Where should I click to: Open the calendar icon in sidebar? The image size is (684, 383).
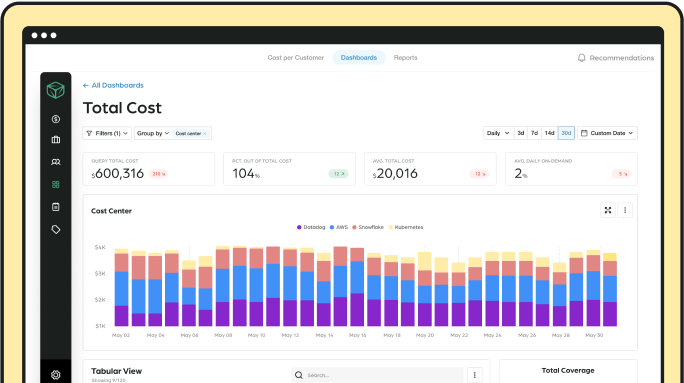tap(55, 207)
